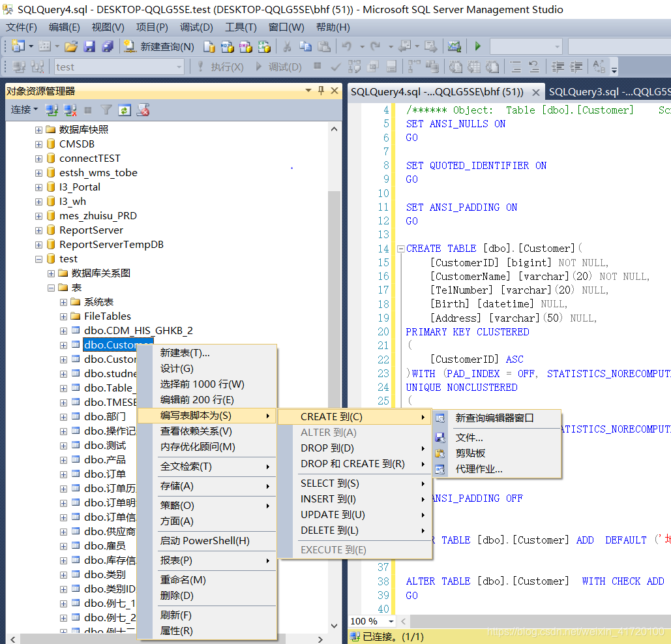Open file with the folder icon in toolbar
This screenshot has width=671, height=644.
pyautogui.click(x=71, y=46)
